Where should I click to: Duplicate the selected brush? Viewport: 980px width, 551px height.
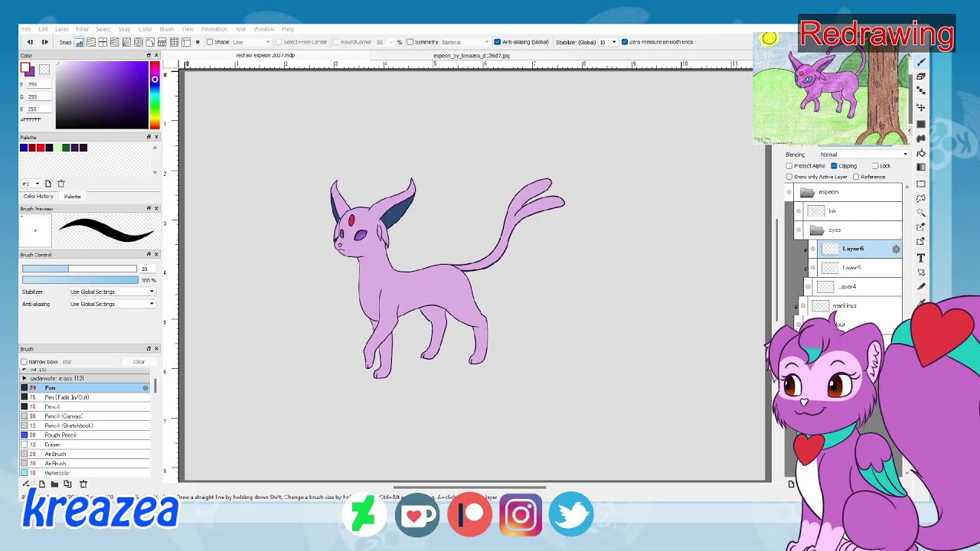tap(67, 484)
